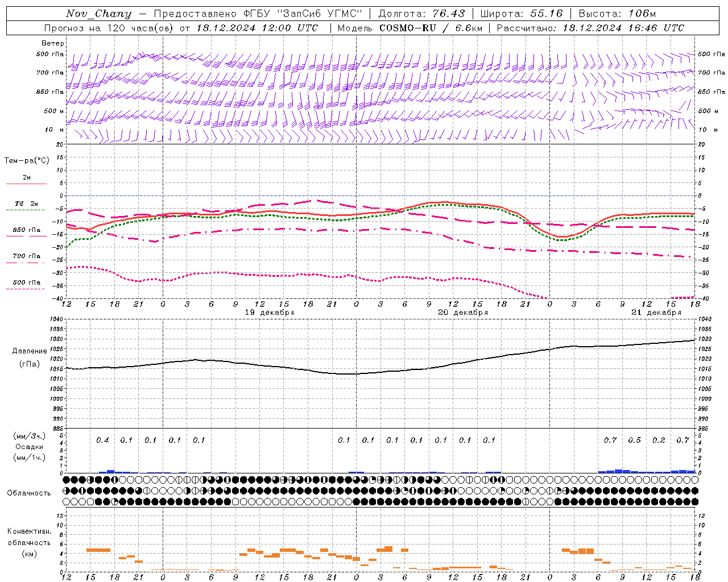Click the "2м" temperature legend entry
Screen dimensions: 728x582
point(27,177)
